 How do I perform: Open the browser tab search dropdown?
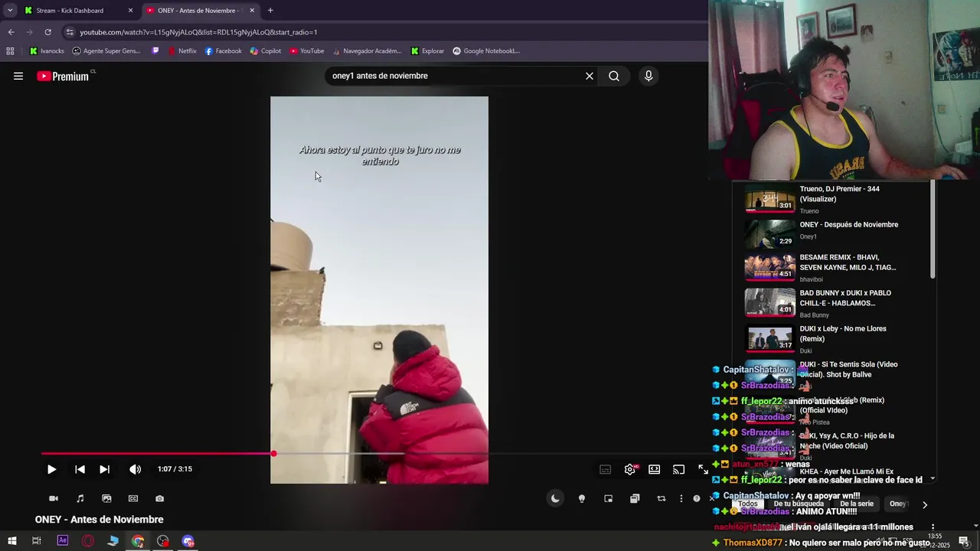10,11
